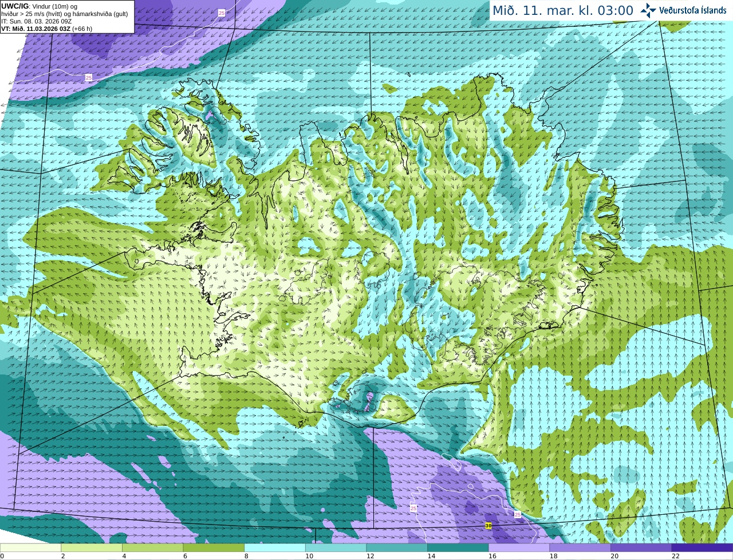This screenshot has width=733, height=560.
Task: Pick the 4–6 m/s light green swatch
Action: [152, 548]
